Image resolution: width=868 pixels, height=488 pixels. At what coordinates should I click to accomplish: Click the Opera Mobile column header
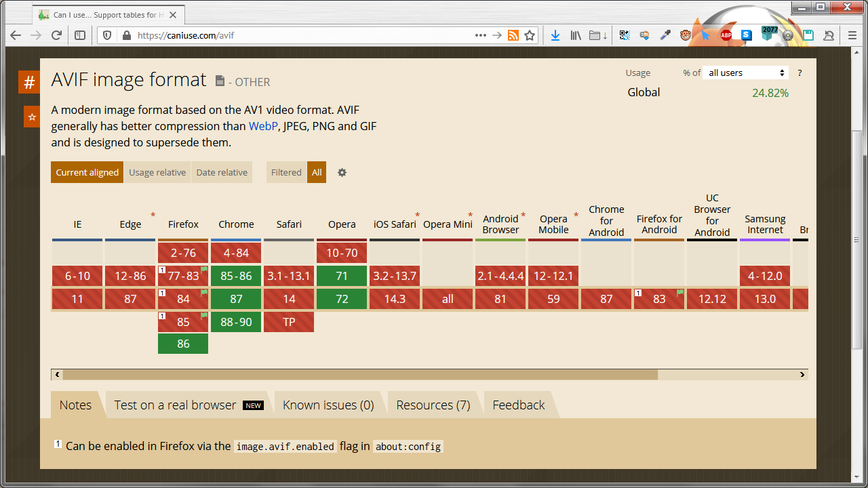(x=553, y=224)
